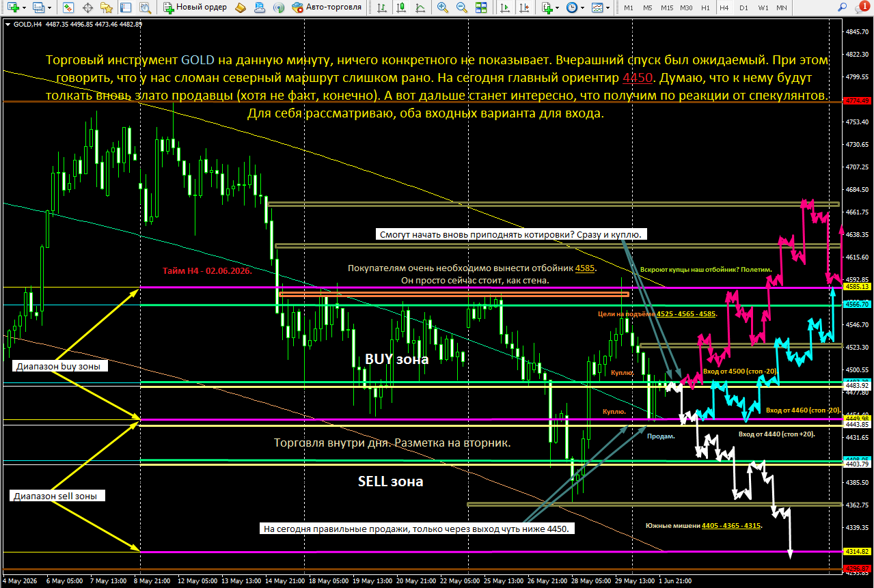Expand the Indicators dropdown arrow
This screenshot has width=874, height=588.
point(558,8)
